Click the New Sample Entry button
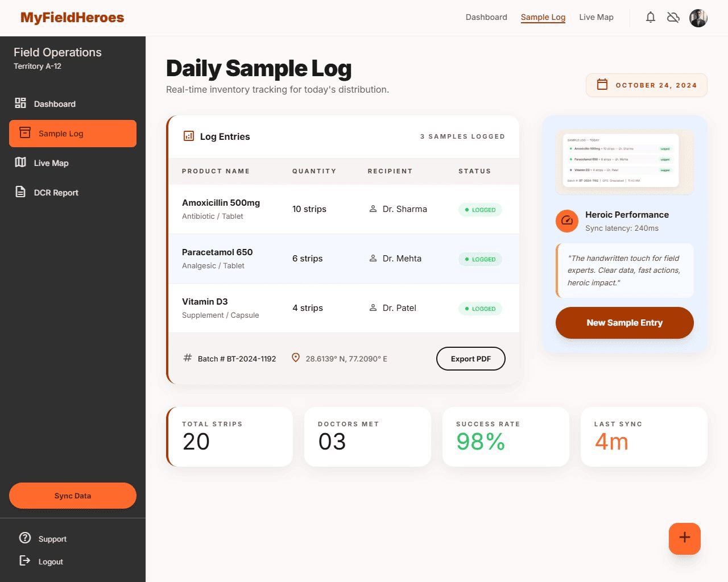728x582 pixels. (x=624, y=323)
